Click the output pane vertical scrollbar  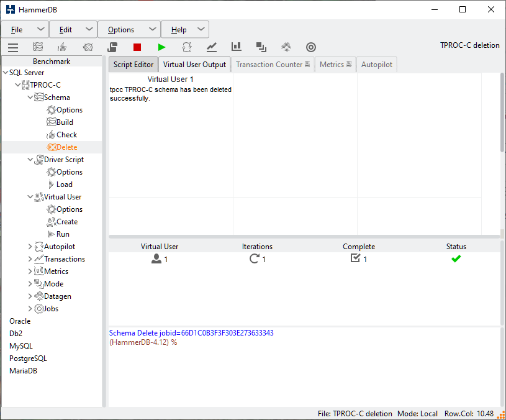pyautogui.click(x=502, y=112)
